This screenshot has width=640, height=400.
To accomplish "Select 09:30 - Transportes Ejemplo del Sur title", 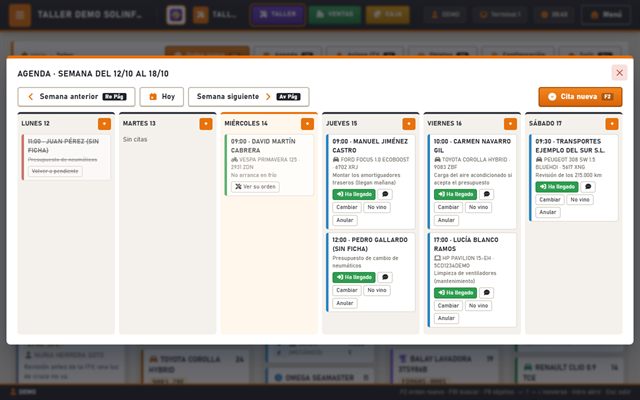I will point(570,146).
